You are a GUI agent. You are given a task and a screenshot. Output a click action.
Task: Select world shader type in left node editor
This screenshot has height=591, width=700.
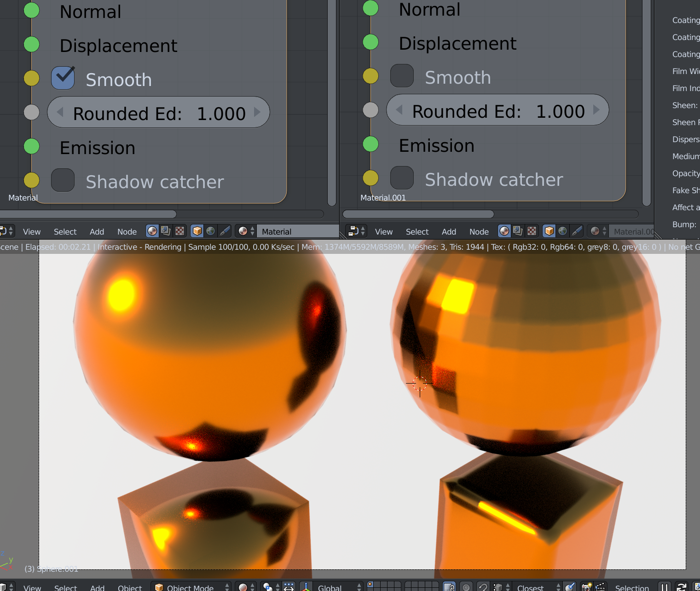(x=211, y=231)
